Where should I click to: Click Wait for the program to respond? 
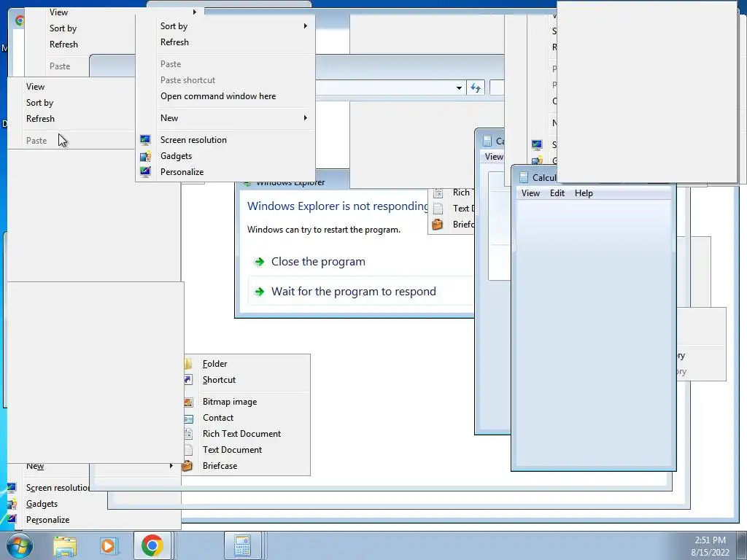[x=354, y=292]
